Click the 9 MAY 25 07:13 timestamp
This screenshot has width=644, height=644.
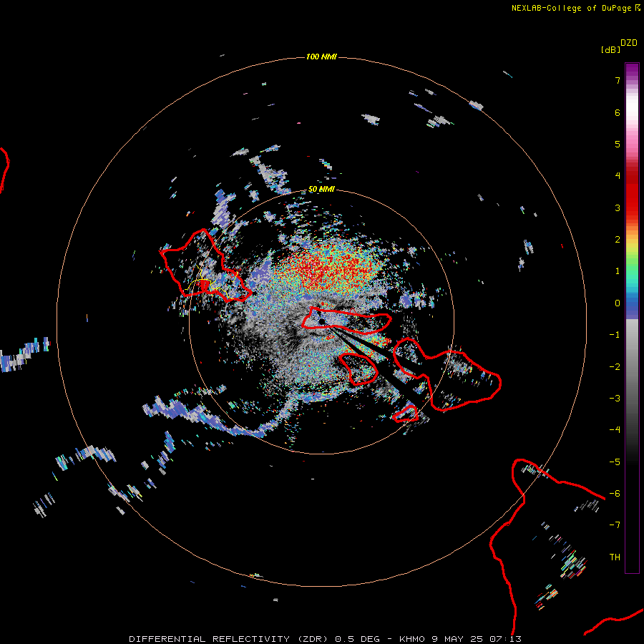(477, 639)
